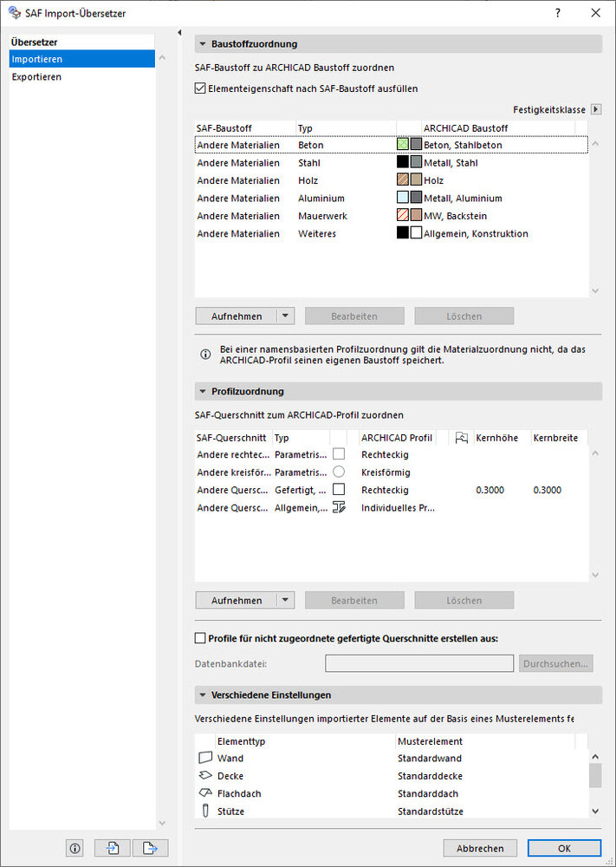Click the green fill swatch for Beton
This screenshot has height=867, width=616.
coord(403,145)
